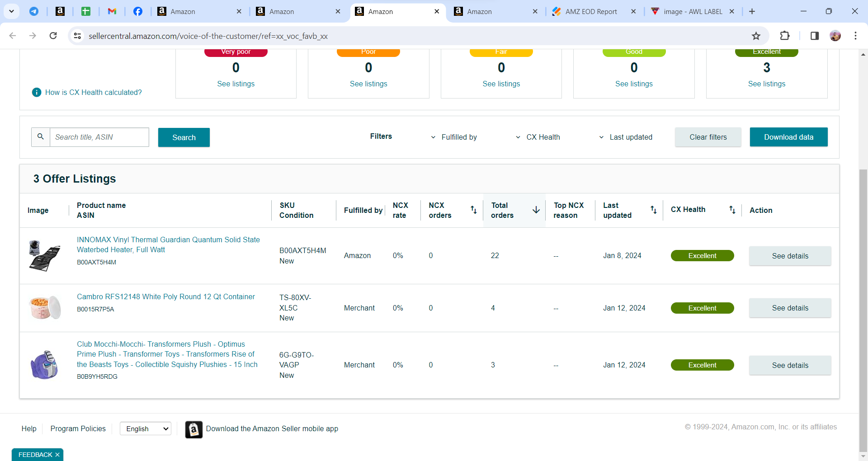868x461 pixels.
Task: Focus the Search title, ASIN field
Action: tap(99, 137)
